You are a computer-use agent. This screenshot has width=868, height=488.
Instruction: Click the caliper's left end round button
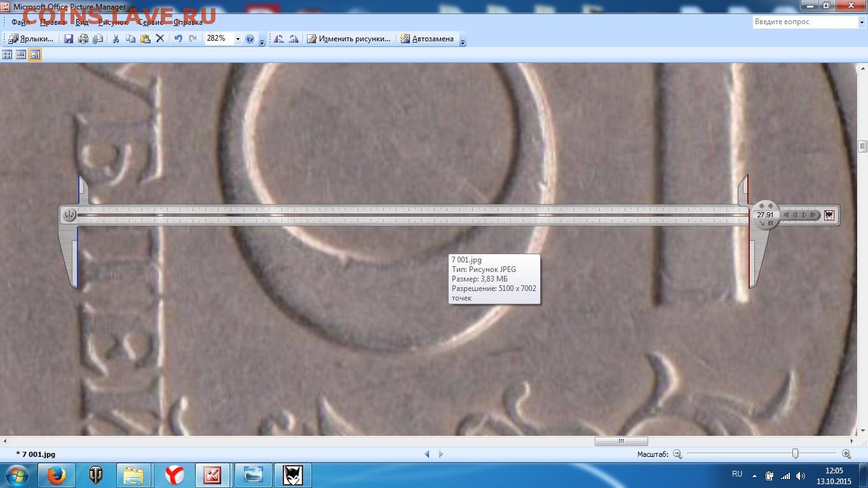click(69, 215)
